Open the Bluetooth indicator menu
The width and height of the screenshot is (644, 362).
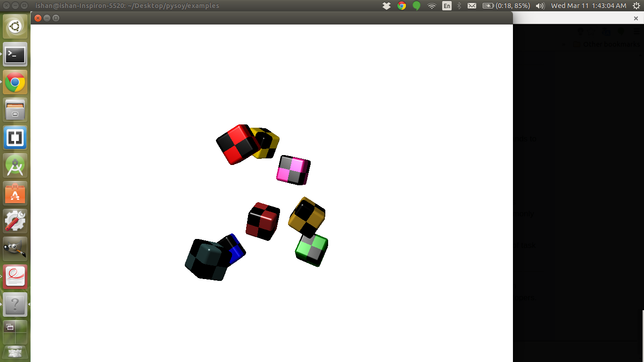coord(459,6)
